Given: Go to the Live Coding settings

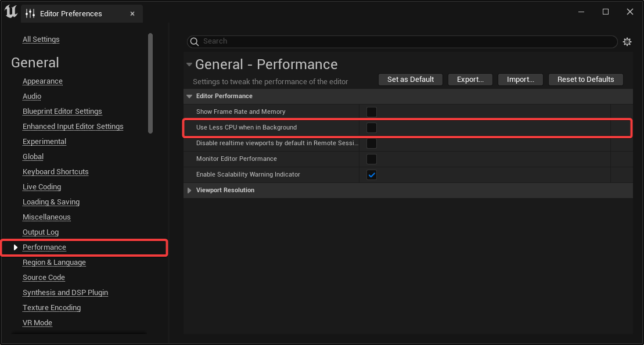Looking at the screenshot, I should pos(42,187).
